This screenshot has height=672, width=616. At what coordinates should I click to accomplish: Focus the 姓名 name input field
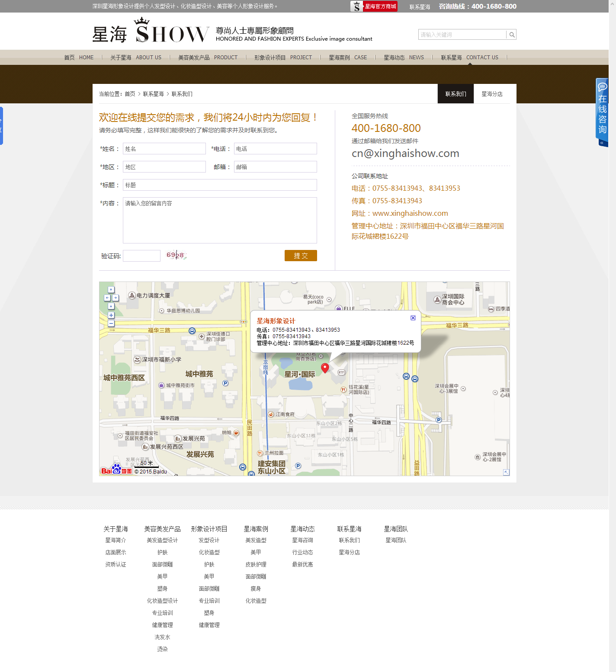(x=164, y=149)
